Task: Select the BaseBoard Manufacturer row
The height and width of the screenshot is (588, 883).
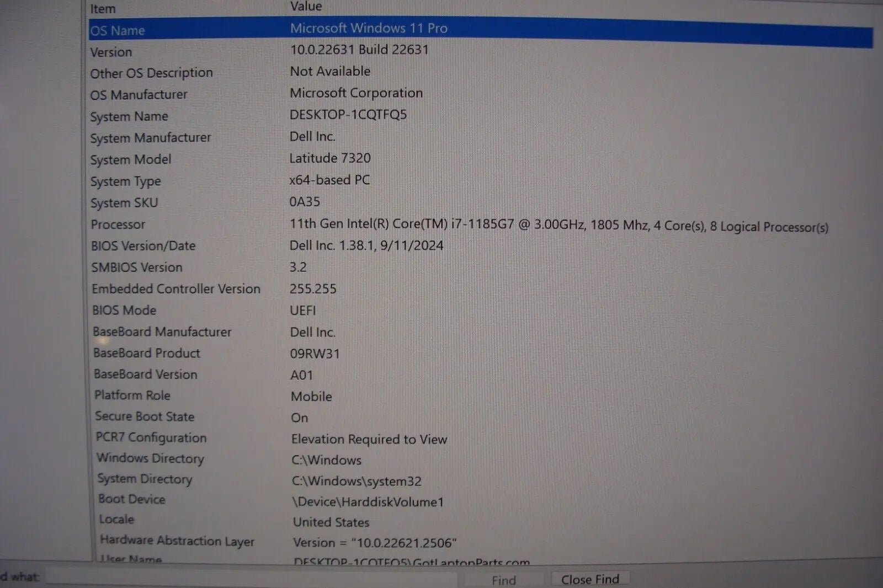Action: pos(162,332)
